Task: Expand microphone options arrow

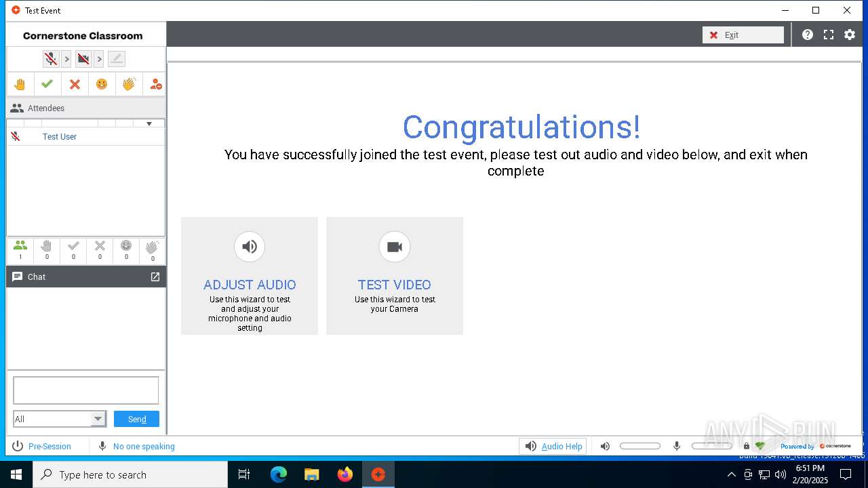Action: pyautogui.click(x=66, y=59)
